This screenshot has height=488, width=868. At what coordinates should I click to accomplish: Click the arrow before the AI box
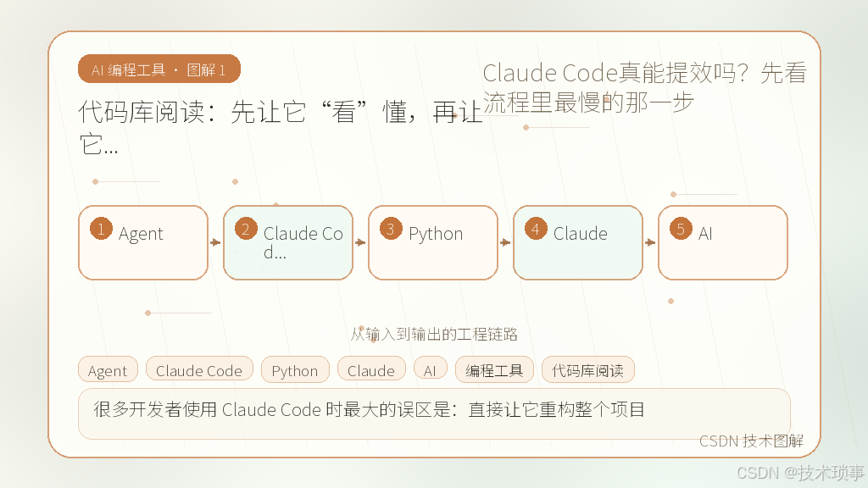tap(650, 242)
